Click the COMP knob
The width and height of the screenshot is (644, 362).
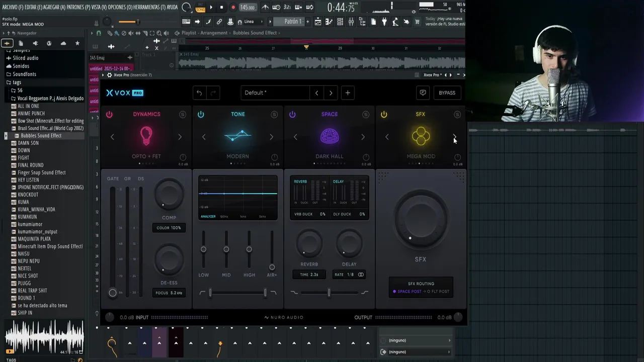pyautogui.click(x=169, y=195)
